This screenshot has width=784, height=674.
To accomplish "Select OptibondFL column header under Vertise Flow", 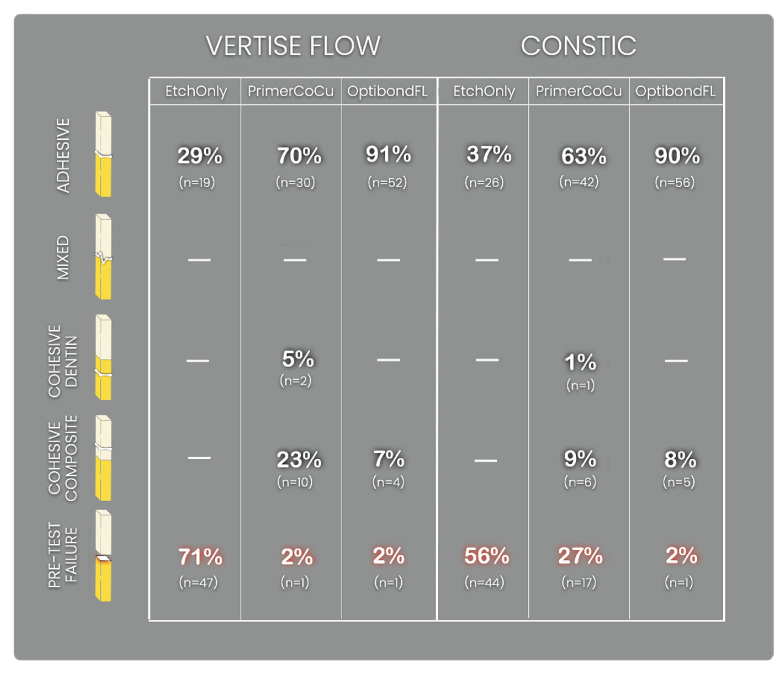I will tap(388, 91).
